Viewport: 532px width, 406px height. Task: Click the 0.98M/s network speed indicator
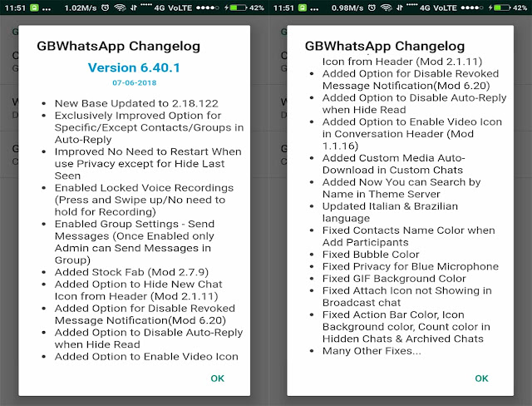point(347,7)
